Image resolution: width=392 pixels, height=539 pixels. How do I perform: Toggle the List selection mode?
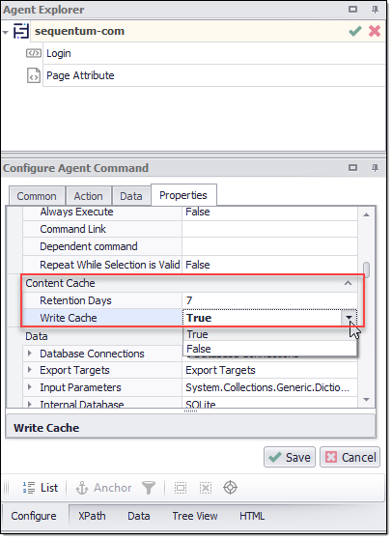(41, 488)
